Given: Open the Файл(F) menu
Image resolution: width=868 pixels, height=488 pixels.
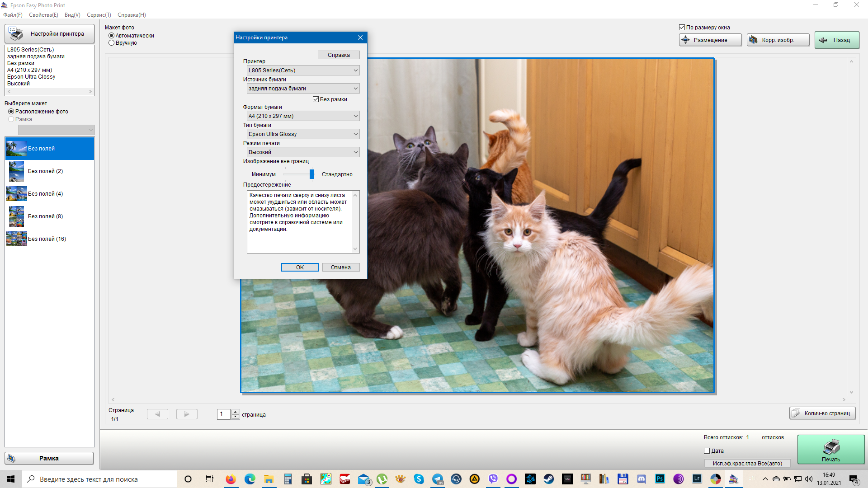Looking at the screenshot, I should (x=13, y=15).
